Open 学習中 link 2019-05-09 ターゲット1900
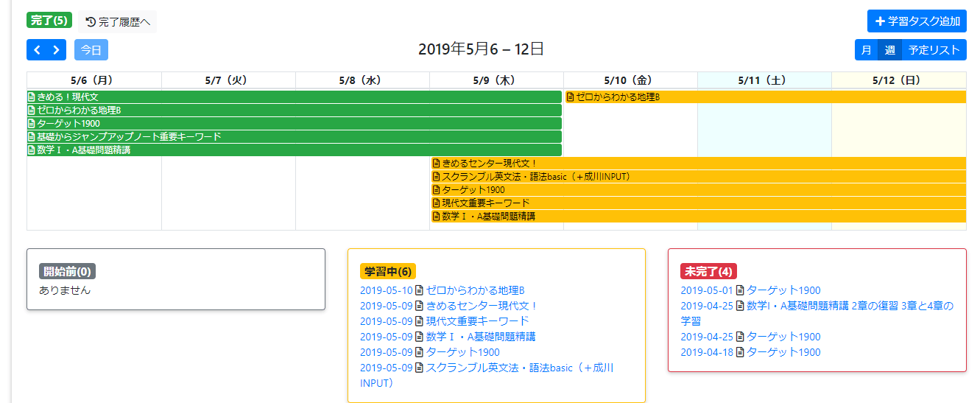The image size is (980, 403). tap(430, 352)
